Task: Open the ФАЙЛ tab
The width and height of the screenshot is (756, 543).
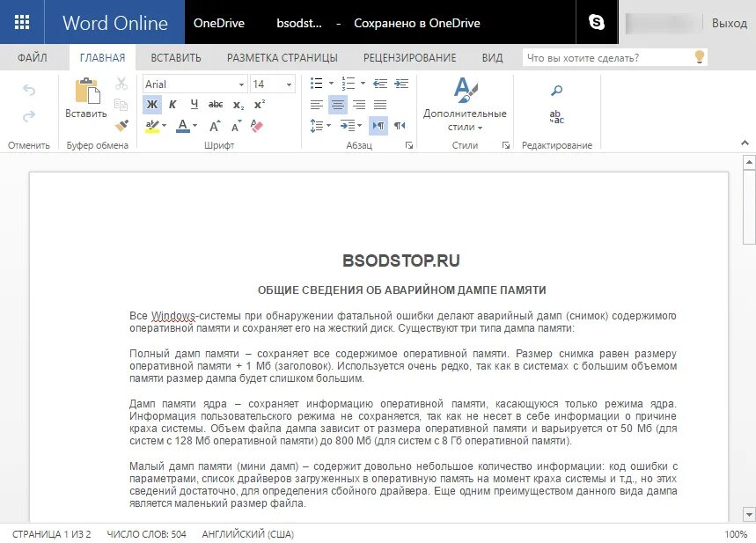Action: pos(33,58)
